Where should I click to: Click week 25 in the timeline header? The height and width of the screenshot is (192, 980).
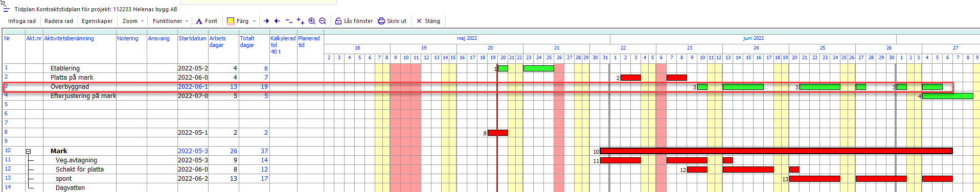pyautogui.click(x=822, y=48)
